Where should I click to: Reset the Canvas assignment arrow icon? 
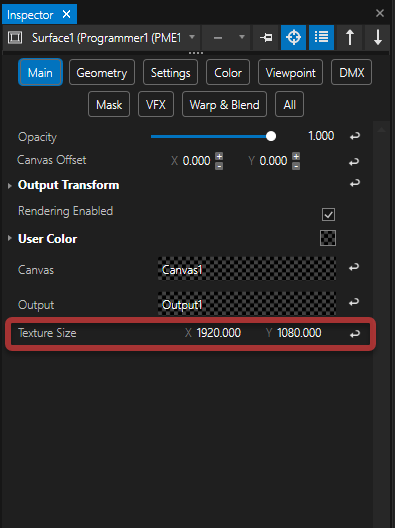pos(354,267)
